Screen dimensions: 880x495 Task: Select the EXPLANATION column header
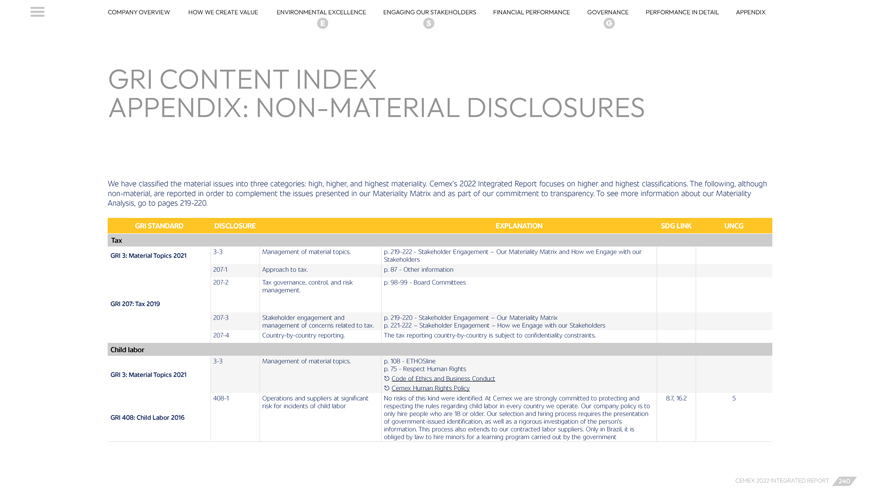tap(519, 226)
